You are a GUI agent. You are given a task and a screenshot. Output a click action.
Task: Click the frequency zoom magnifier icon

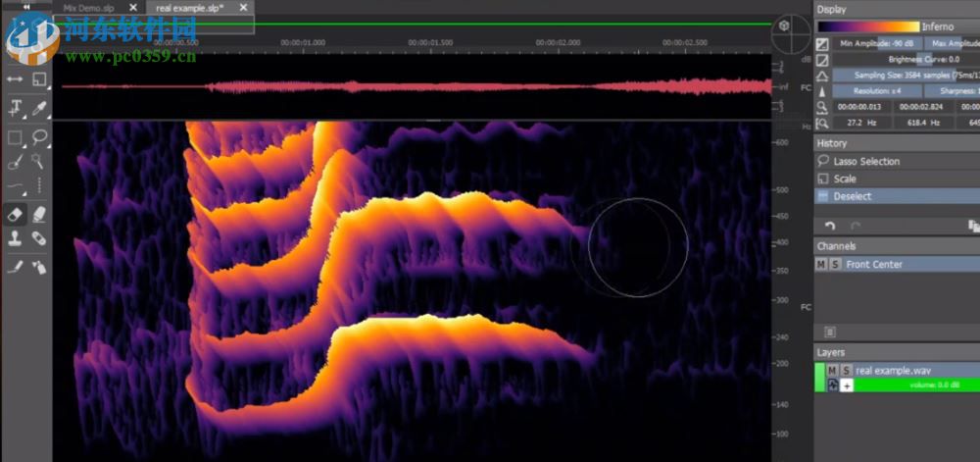822,124
